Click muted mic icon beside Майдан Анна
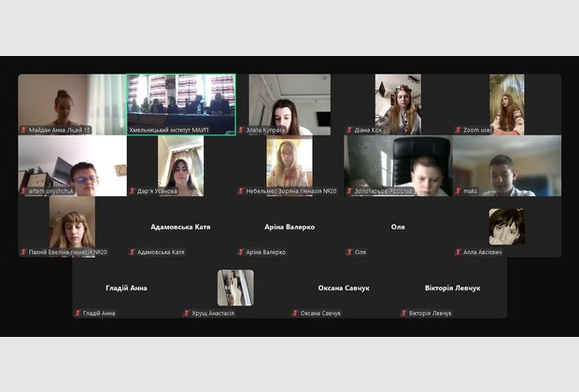 click(23, 131)
